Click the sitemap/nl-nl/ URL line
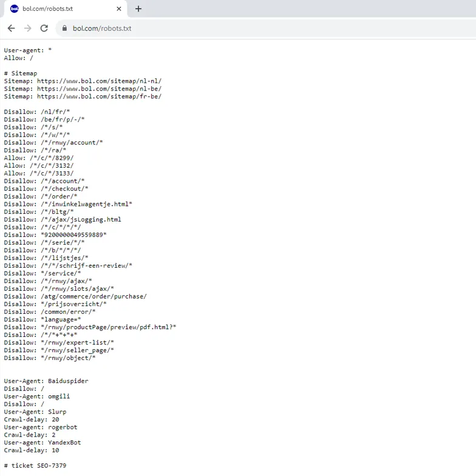476x476 pixels. (83, 81)
